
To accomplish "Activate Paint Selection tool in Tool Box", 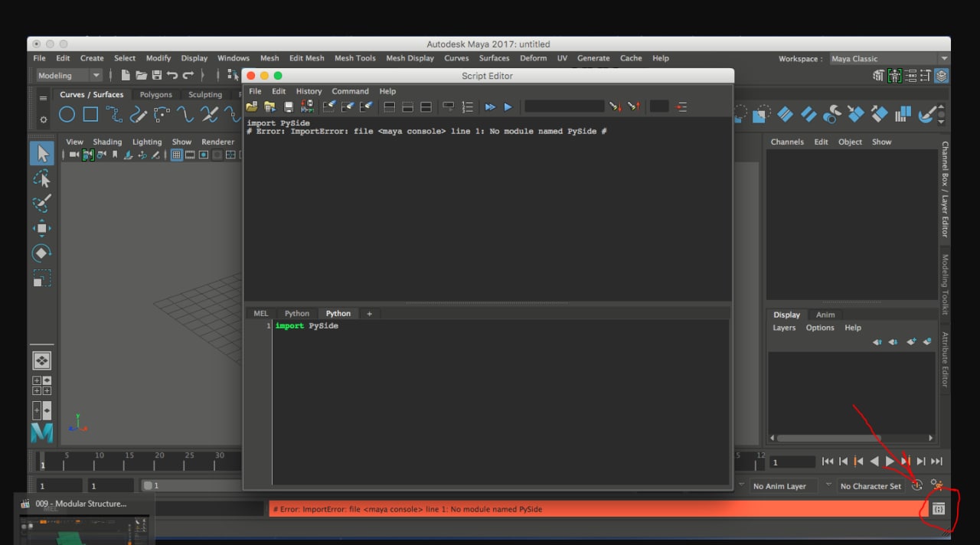I will click(x=42, y=204).
